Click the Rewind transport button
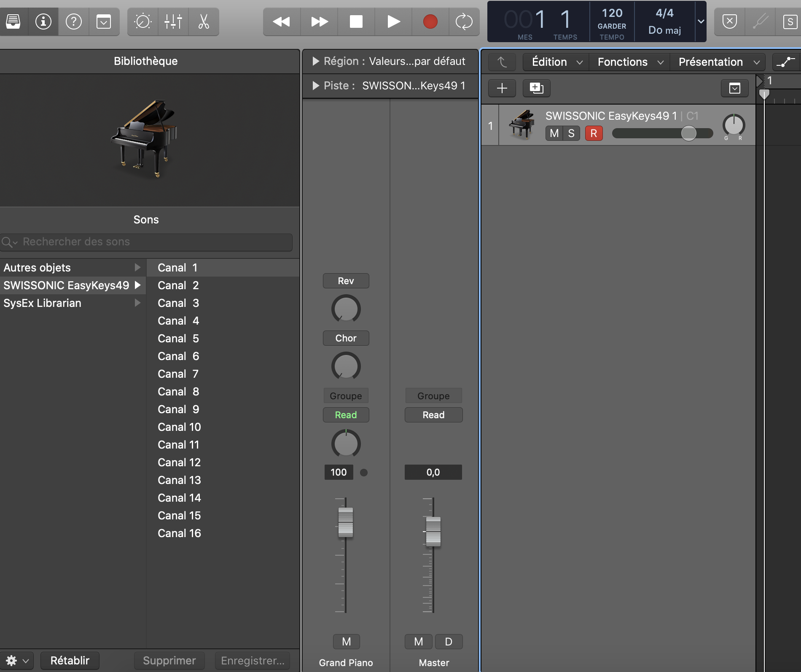 click(x=281, y=22)
